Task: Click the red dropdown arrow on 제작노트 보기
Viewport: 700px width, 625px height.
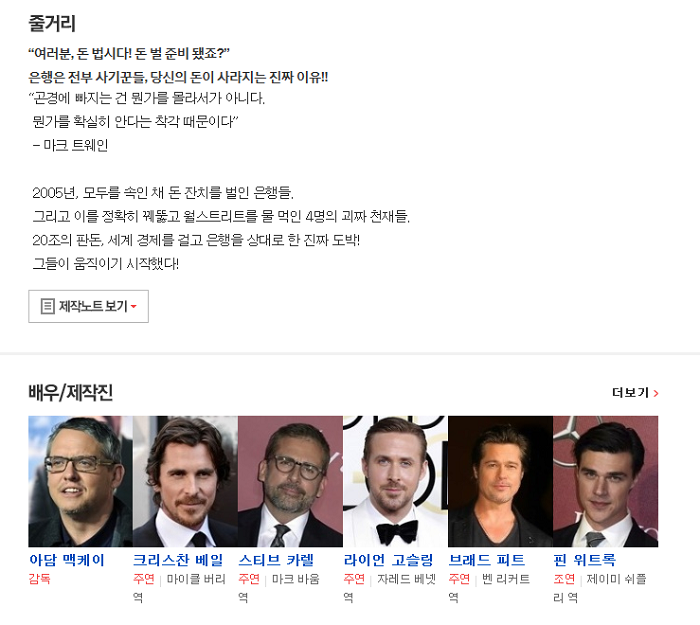Action: click(133, 307)
